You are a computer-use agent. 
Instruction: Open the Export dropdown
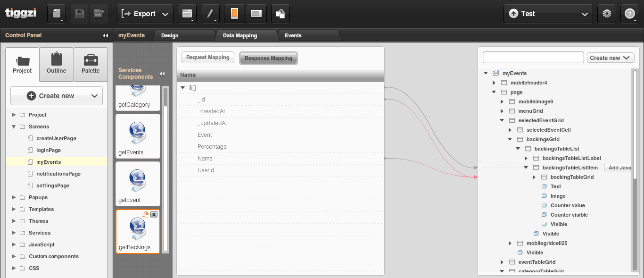(145, 14)
